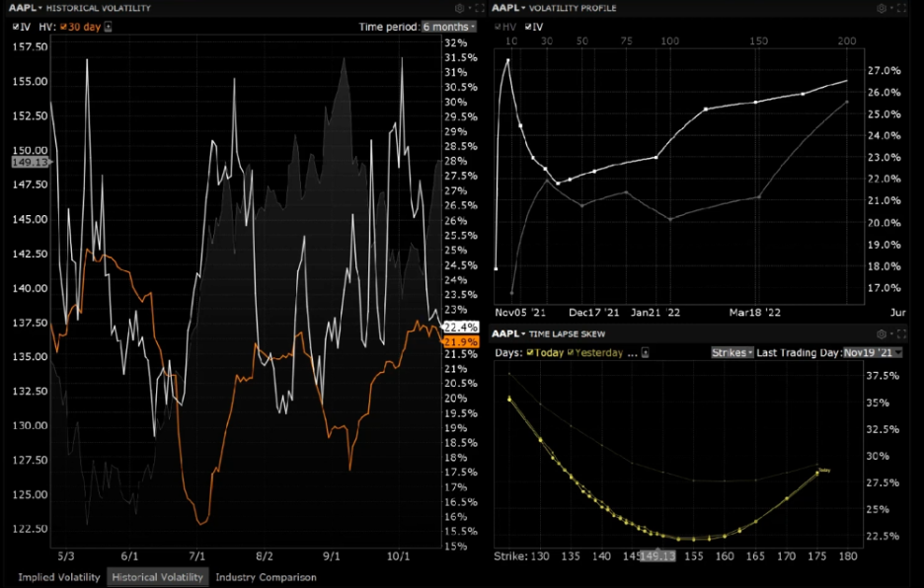The image size is (924, 588).
Task: Click the 7/1 date on time axis
Action: coord(196,556)
